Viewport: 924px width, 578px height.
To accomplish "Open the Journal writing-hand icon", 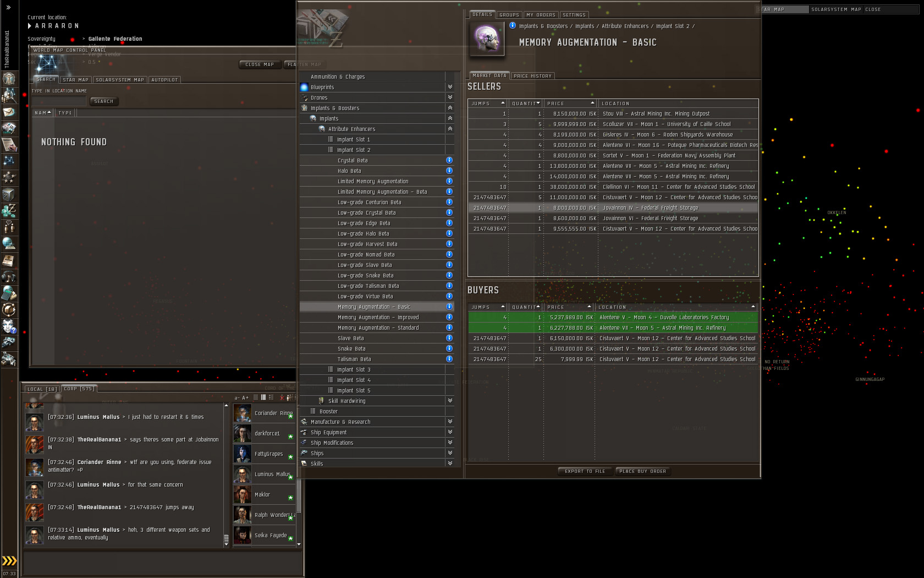I will point(9,145).
